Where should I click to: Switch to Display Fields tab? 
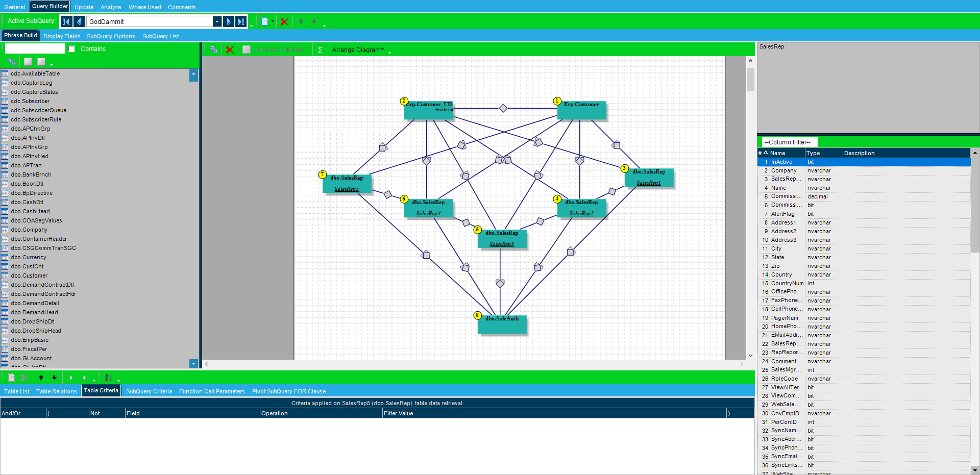(62, 36)
